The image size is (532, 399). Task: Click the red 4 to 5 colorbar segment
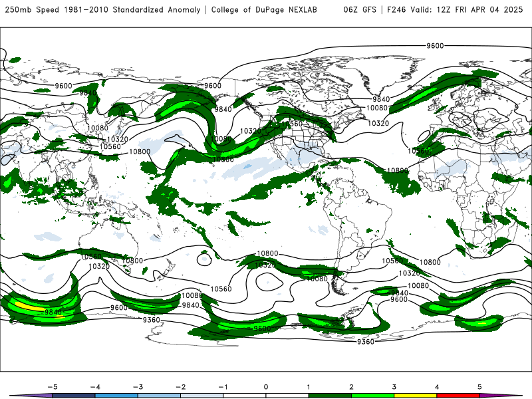(x=458, y=396)
